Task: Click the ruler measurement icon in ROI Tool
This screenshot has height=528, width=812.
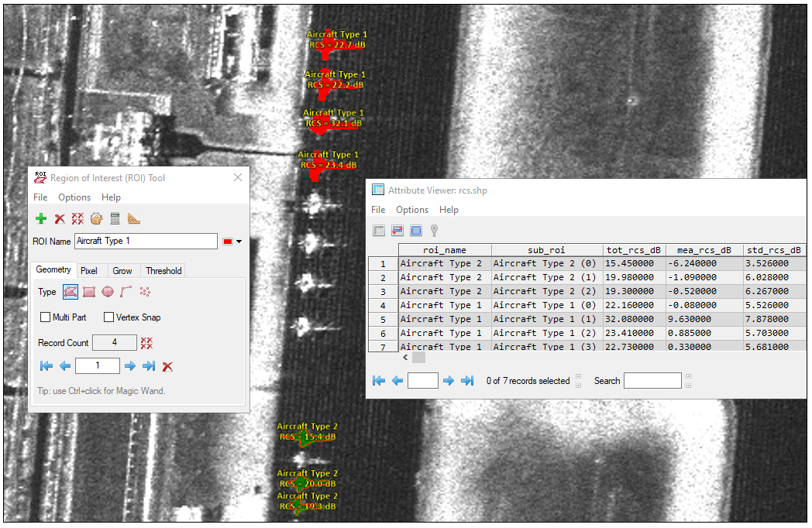Action: click(x=133, y=219)
